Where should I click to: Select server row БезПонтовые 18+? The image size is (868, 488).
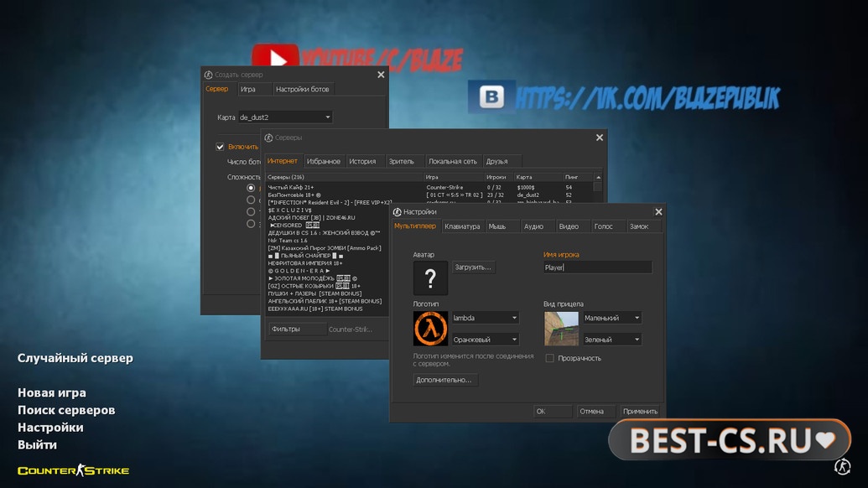click(429, 195)
